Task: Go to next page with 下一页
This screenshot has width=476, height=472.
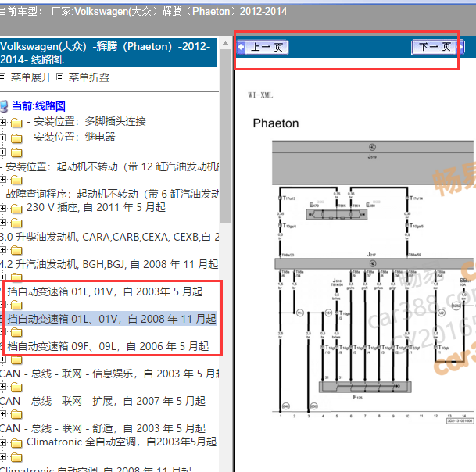Action: click(438, 48)
